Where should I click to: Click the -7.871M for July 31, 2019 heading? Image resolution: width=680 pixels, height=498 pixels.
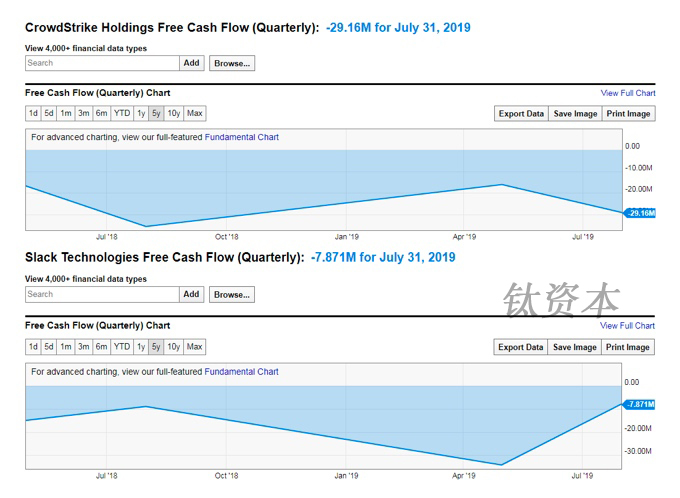click(383, 257)
